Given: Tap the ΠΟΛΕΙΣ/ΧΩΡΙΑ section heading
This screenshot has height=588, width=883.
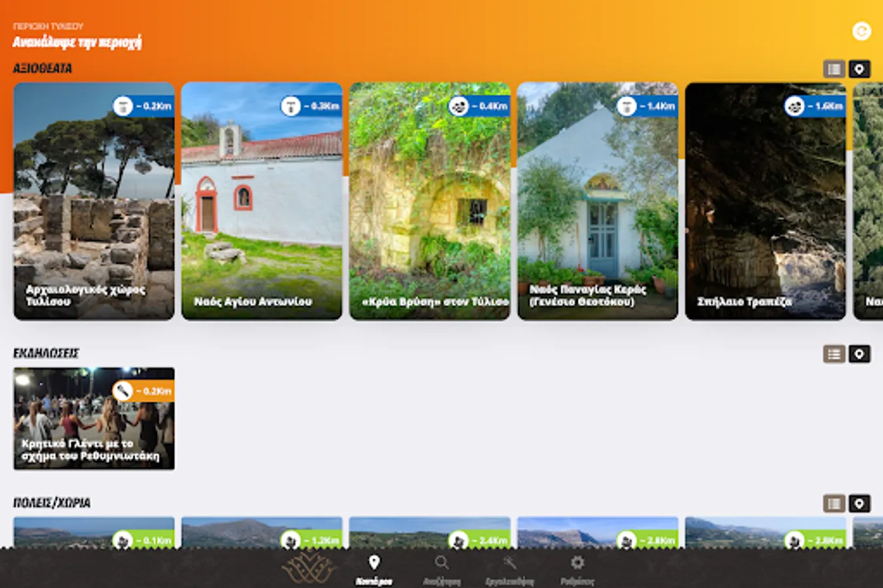Looking at the screenshot, I should point(52,503).
